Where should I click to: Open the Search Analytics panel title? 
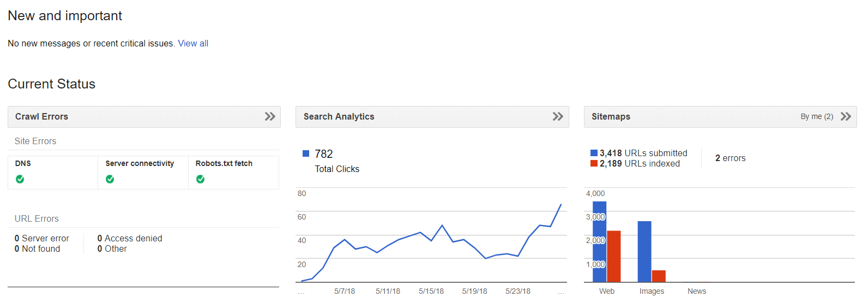(339, 117)
